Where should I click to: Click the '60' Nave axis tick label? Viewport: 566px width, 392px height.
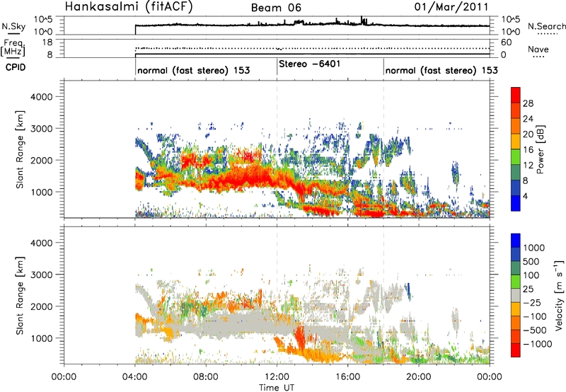coord(506,42)
